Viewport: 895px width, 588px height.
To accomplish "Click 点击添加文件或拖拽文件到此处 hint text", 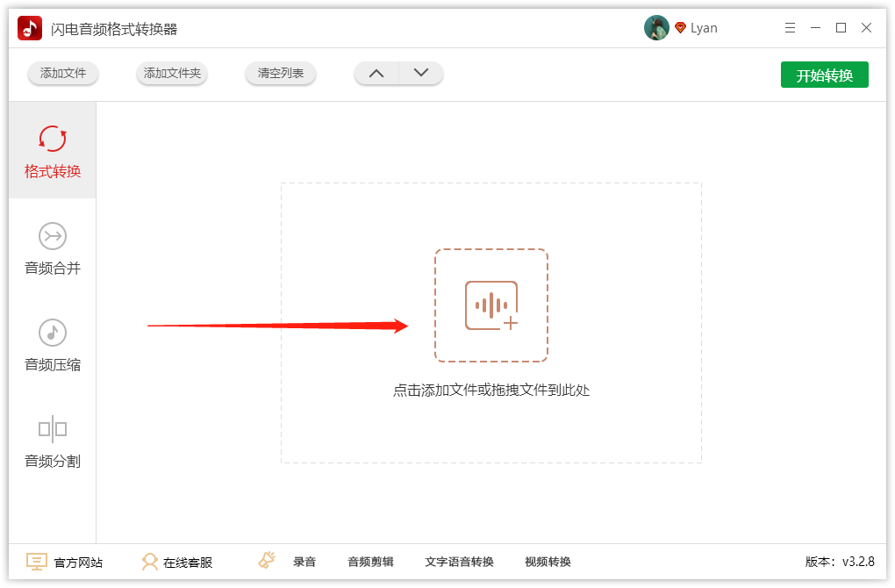I will pyautogui.click(x=491, y=390).
